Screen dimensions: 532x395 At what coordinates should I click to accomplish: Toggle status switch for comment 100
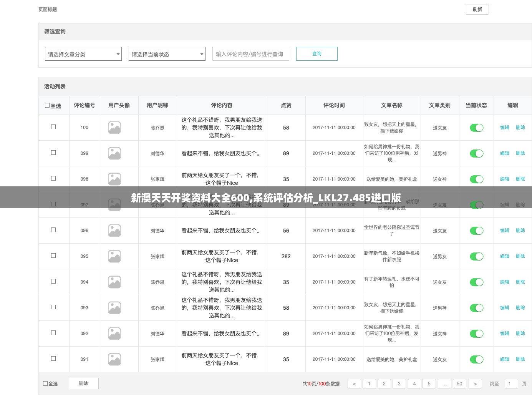(x=476, y=128)
